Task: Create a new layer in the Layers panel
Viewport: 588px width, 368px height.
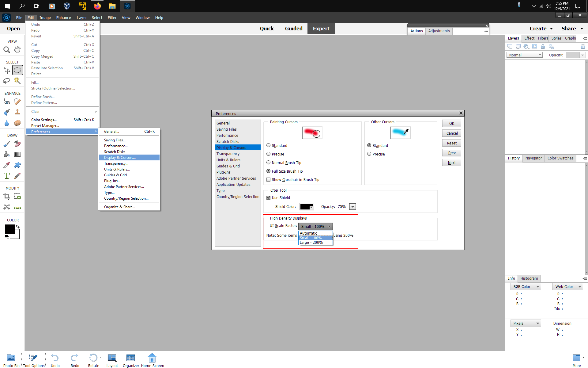Action: pyautogui.click(x=510, y=46)
